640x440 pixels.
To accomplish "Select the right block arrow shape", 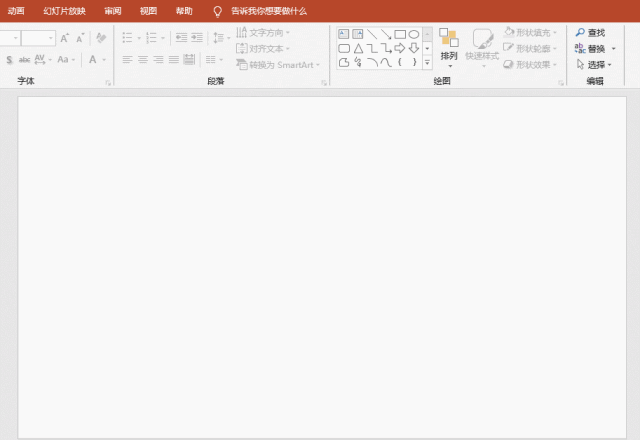I will (x=400, y=48).
